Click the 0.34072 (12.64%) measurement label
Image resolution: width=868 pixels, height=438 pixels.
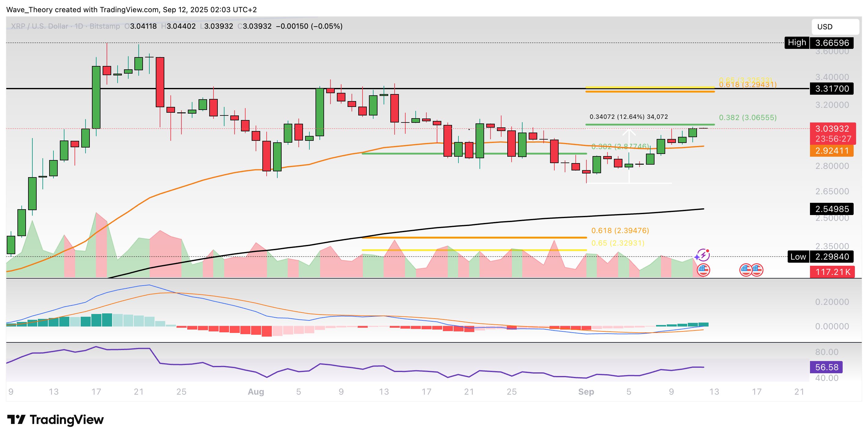[629, 117]
